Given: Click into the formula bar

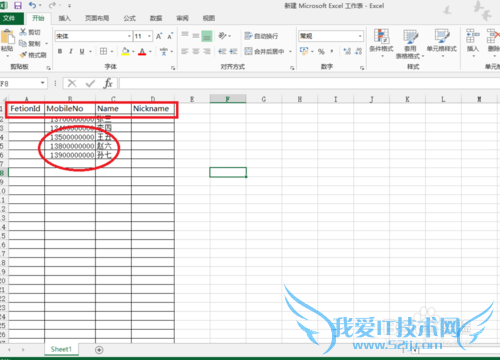Looking at the screenshot, I should tap(309, 83).
